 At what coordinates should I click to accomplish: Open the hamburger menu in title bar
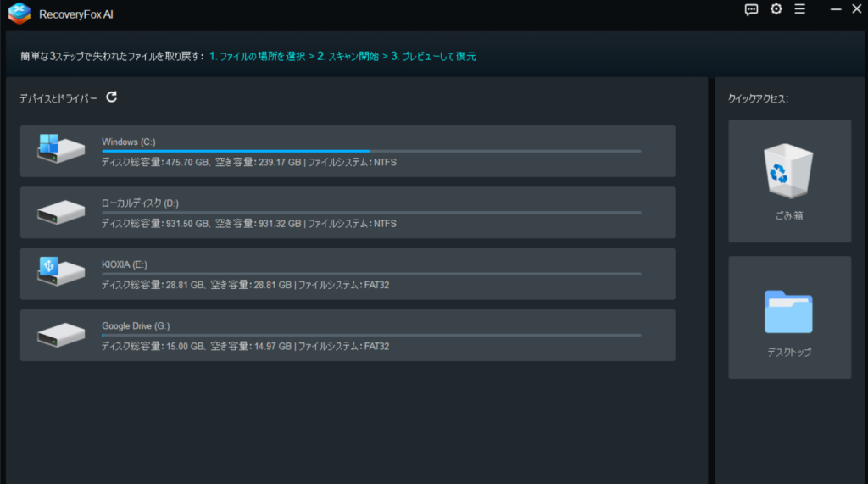tap(799, 9)
